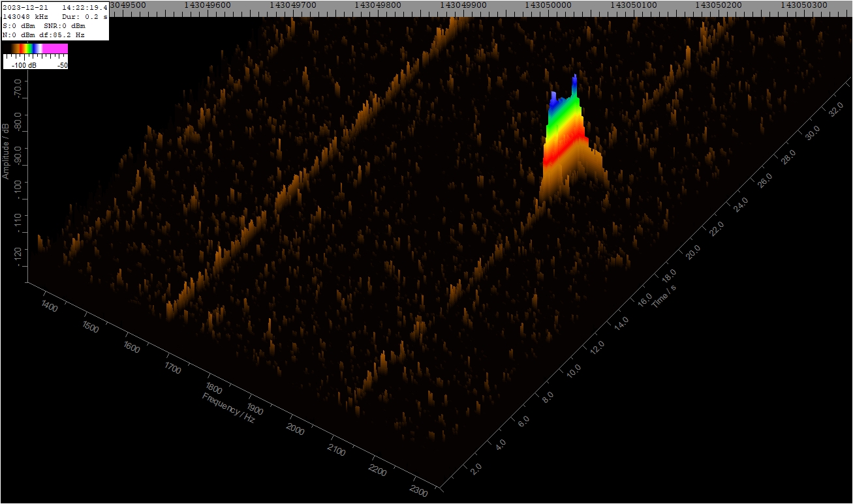This screenshot has height=504, width=853.
Task: Click the -100 dB color scale label
Action: tap(24, 66)
